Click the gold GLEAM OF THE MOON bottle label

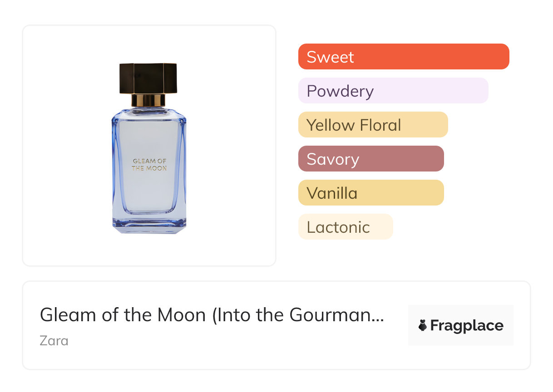(149, 164)
